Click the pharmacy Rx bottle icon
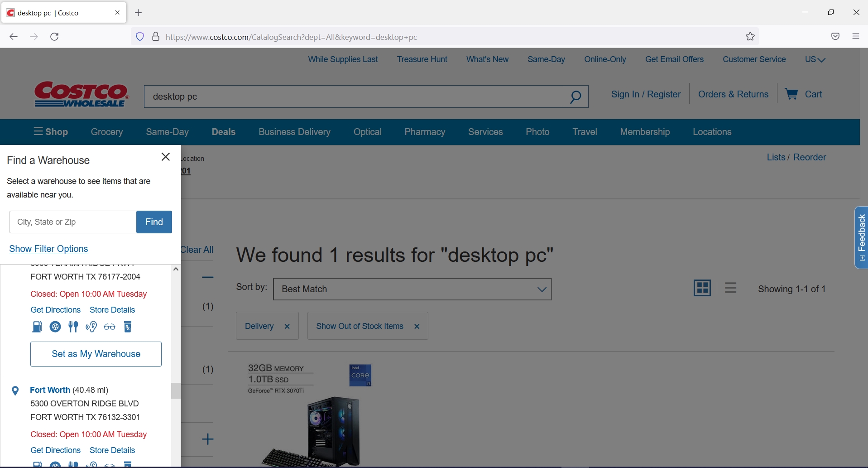 128,327
